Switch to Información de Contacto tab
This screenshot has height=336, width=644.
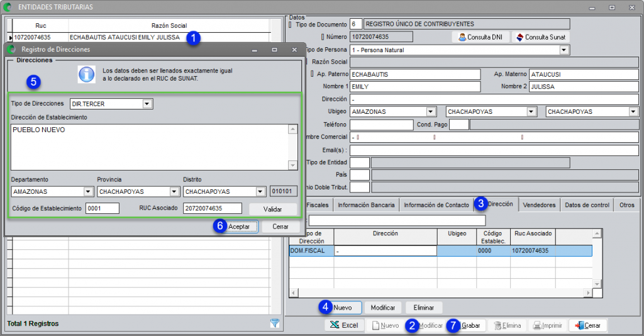tap(436, 205)
